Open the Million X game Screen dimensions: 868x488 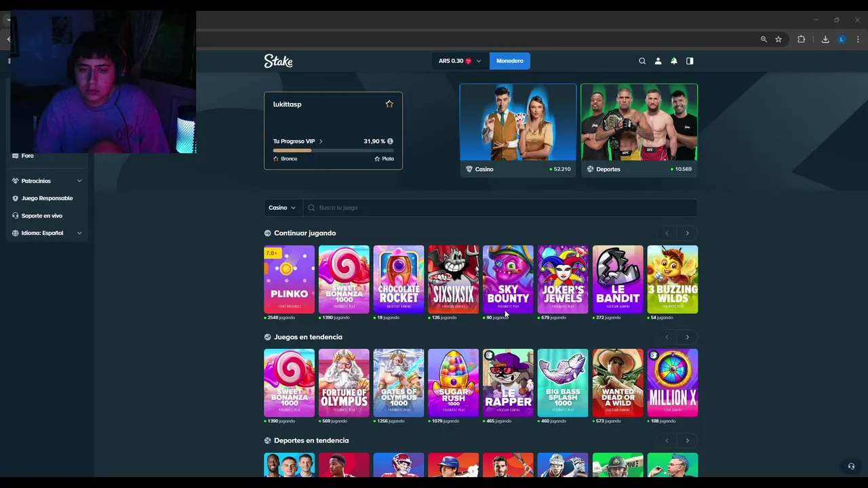pos(673,383)
